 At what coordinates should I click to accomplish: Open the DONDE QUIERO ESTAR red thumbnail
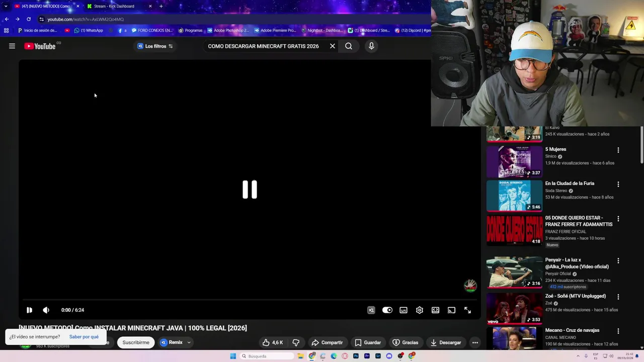point(514,230)
